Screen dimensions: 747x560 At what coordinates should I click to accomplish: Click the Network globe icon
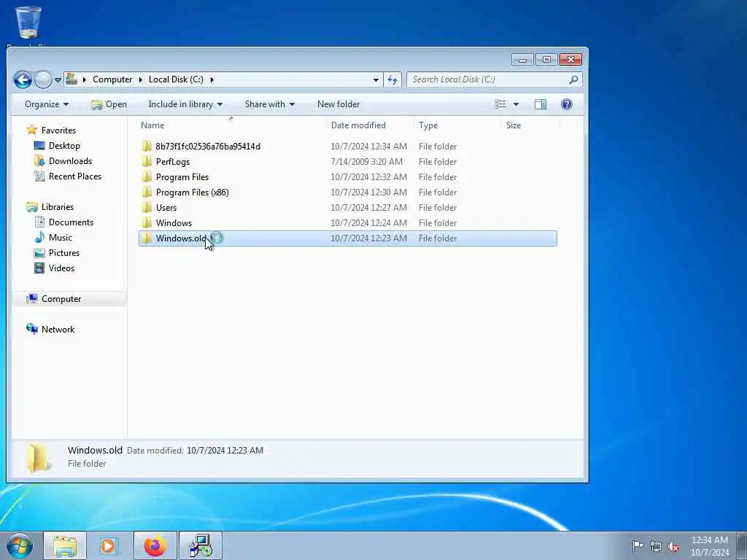point(32,329)
